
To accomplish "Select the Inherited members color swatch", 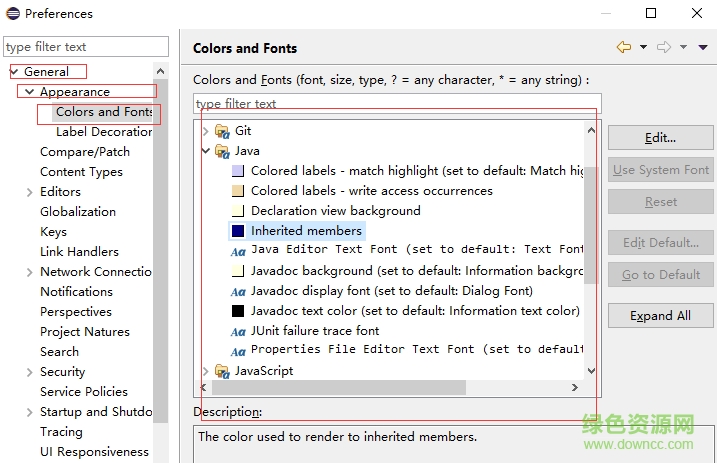I will (x=238, y=231).
